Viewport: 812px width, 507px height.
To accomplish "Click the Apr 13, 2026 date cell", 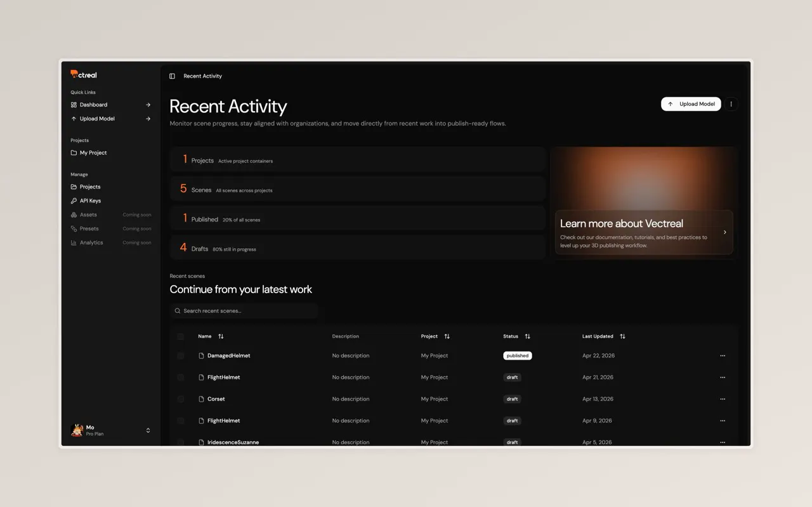I will point(598,399).
